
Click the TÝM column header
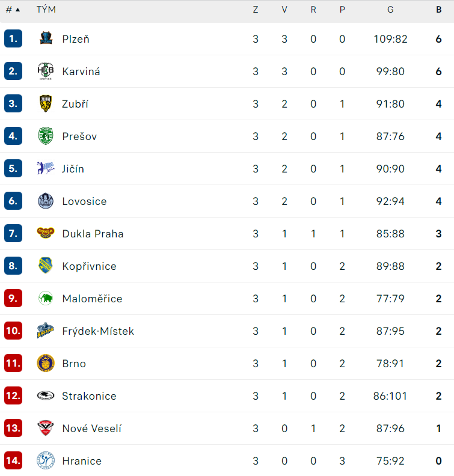(x=46, y=10)
